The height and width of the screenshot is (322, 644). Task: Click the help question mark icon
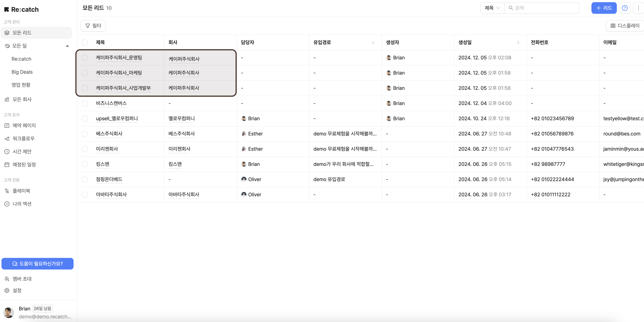(625, 8)
